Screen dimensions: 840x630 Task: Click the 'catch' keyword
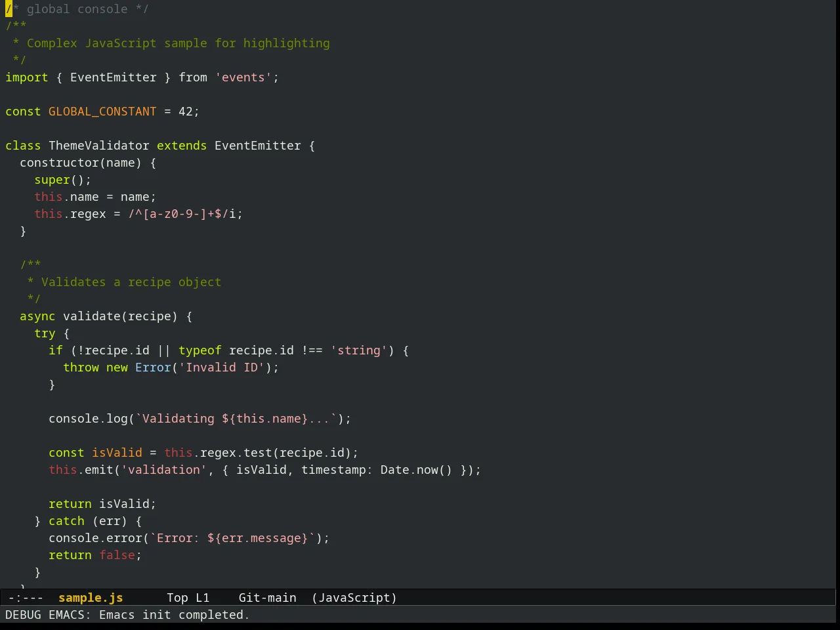point(66,521)
